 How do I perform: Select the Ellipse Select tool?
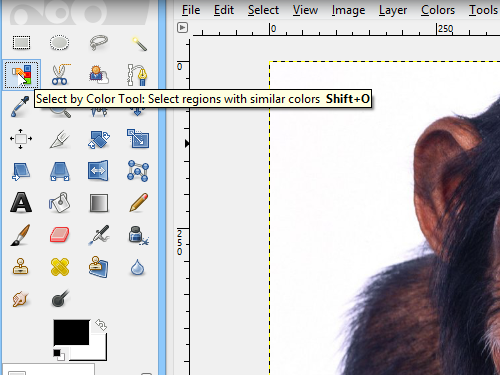click(59, 43)
